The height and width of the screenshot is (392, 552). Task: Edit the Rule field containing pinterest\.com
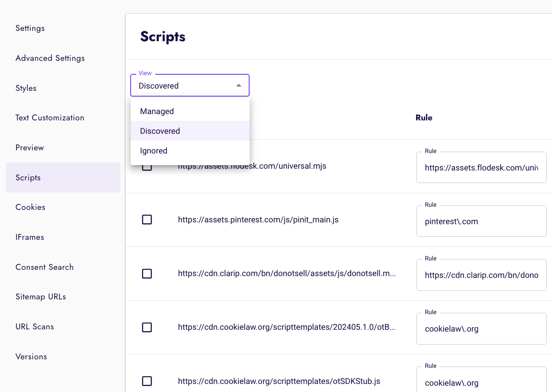481,221
